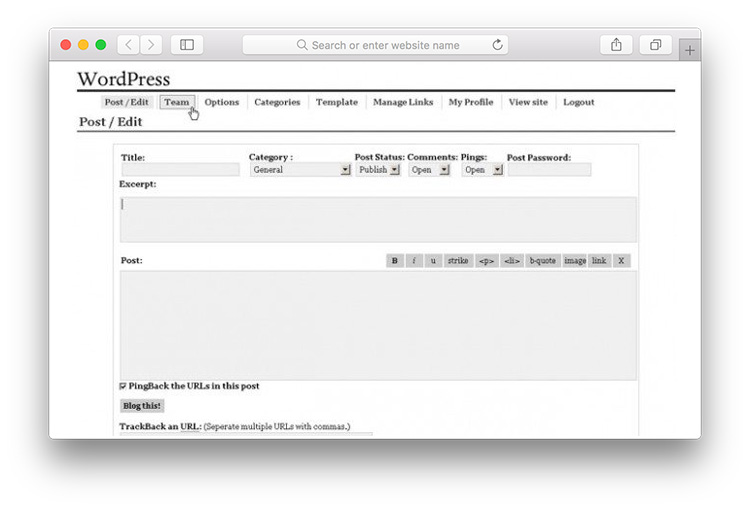Insert strike tag from toolbar
The height and width of the screenshot is (509, 750).
458,261
